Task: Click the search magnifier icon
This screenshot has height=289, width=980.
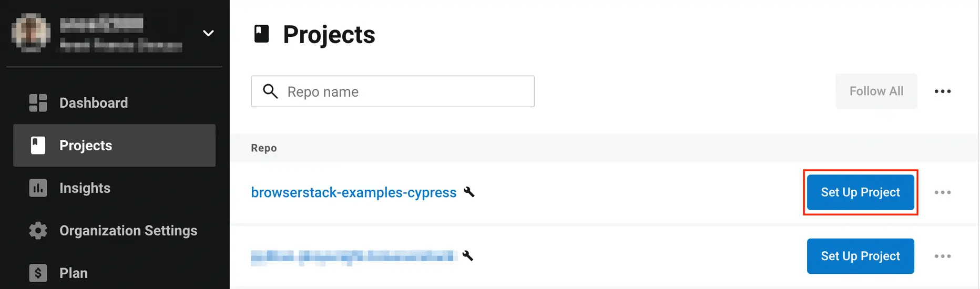Action: click(x=270, y=91)
